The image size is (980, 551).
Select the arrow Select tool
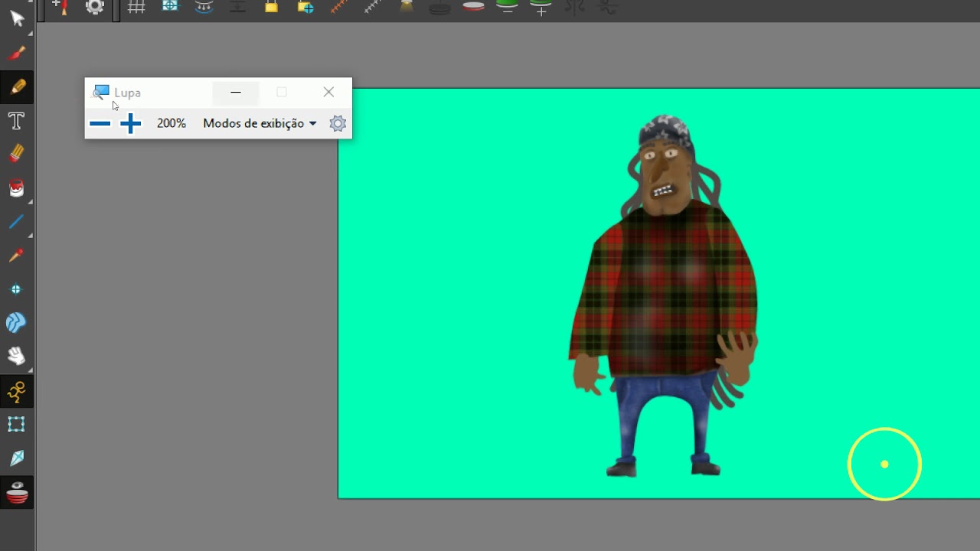point(17,19)
